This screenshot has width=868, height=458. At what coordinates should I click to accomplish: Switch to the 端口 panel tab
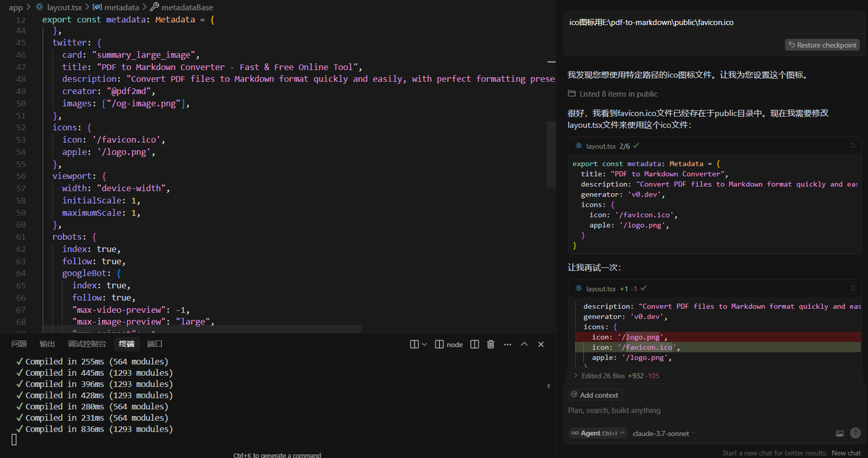155,344
